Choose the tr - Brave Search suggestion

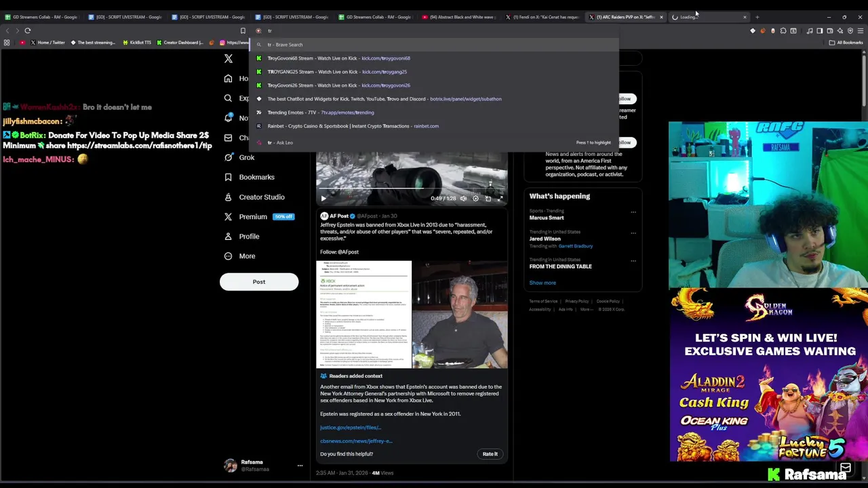point(434,45)
